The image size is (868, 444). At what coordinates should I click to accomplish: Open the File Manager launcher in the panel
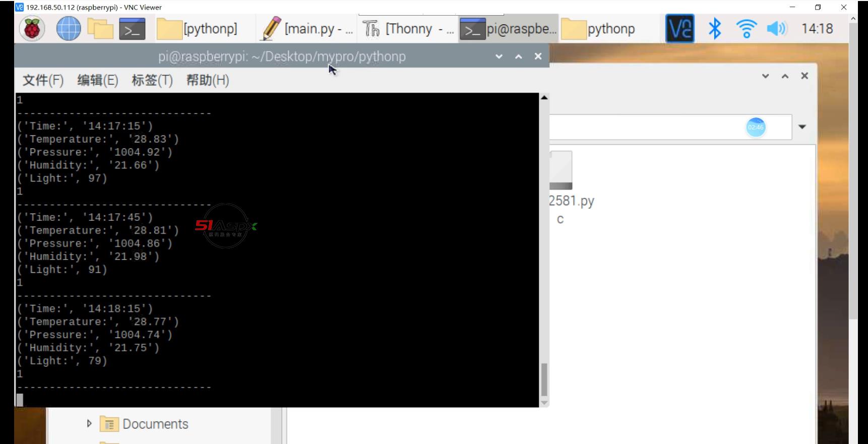(100, 29)
